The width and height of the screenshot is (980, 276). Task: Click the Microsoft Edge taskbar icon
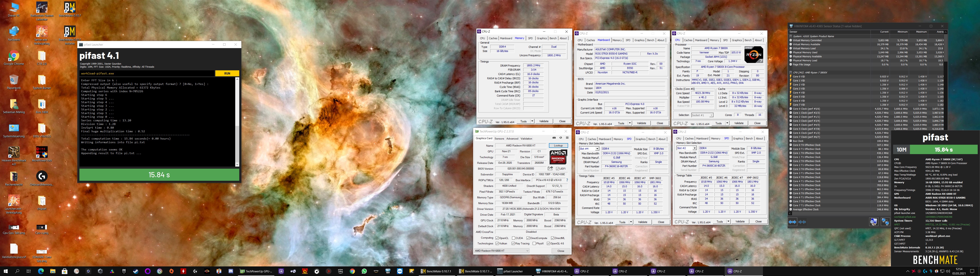click(x=41, y=271)
